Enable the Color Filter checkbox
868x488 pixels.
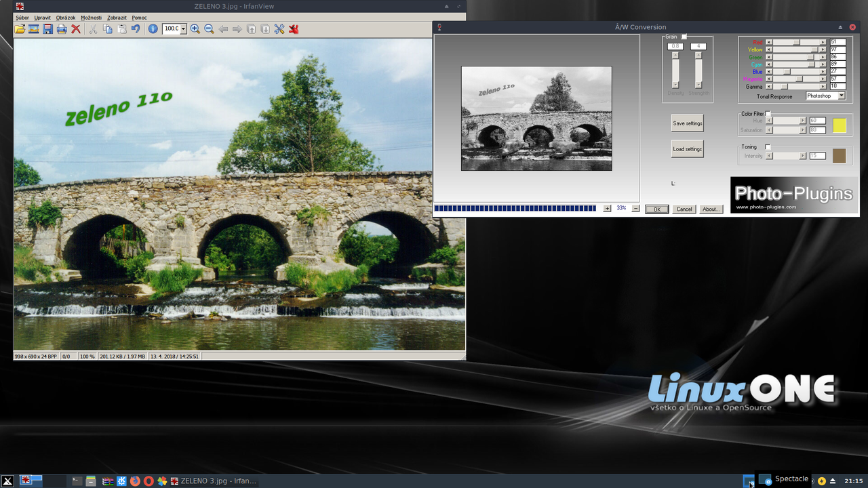tap(768, 114)
